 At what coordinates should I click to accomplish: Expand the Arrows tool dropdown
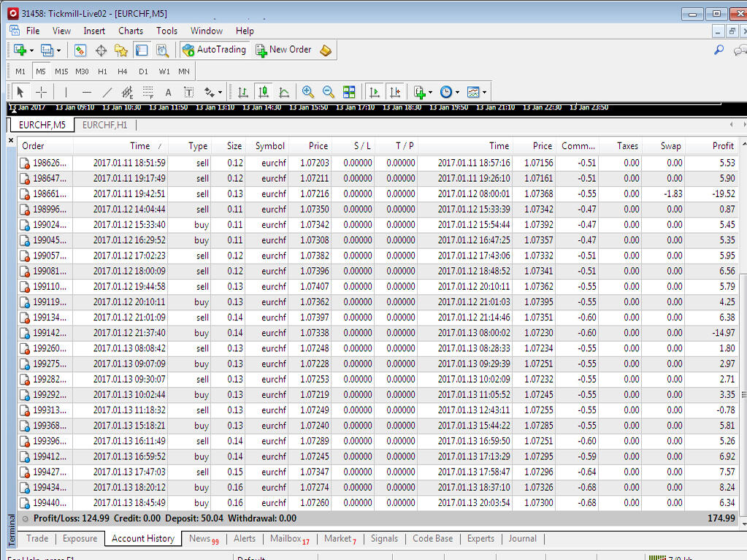point(220,93)
